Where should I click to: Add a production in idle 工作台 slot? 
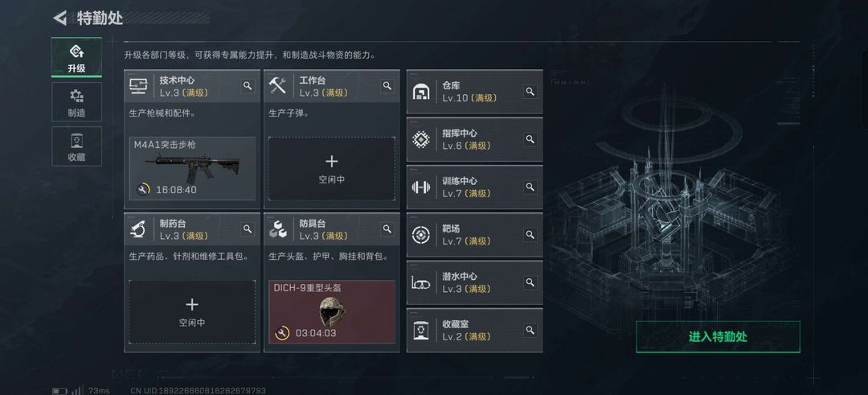tap(332, 168)
